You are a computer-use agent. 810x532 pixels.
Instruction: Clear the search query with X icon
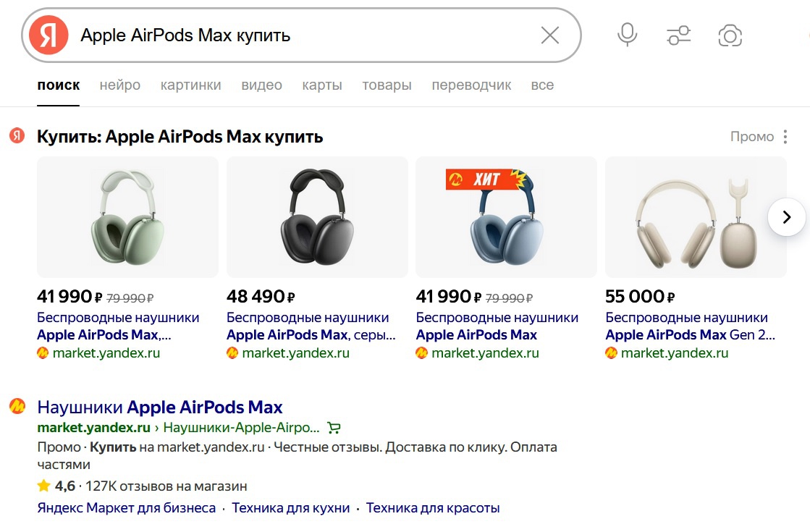(550, 35)
